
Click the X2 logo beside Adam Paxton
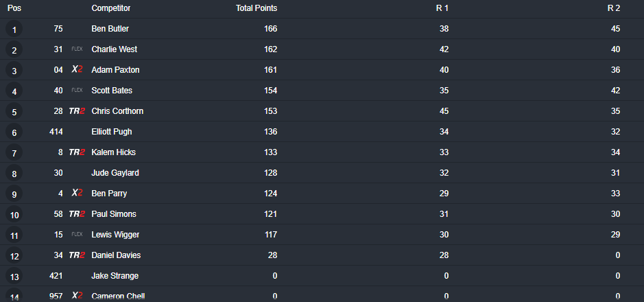[x=77, y=69]
